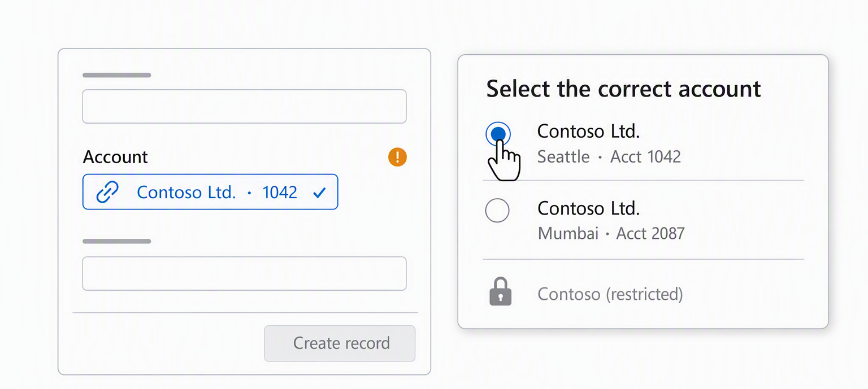Click the padlock icon for restricted Contoso
The height and width of the screenshot is (389, 868).
pos(500,292)
